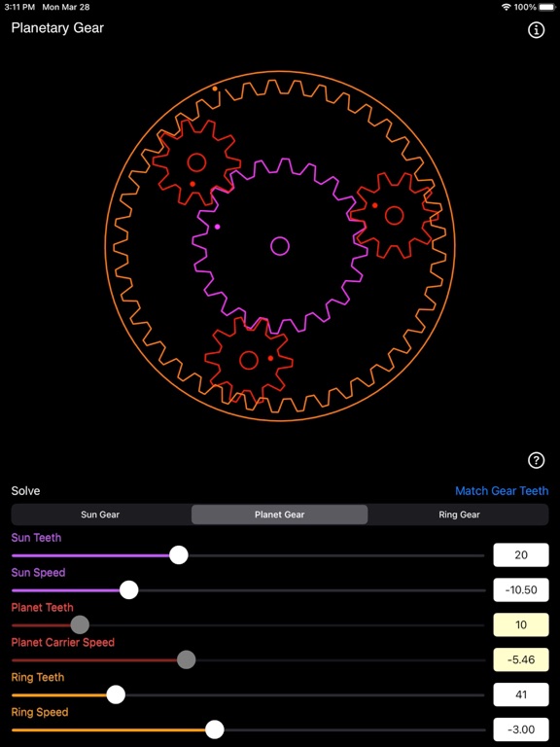The height and width of the screenshot is (747, 560).
Task: Tap the upper-left red planet gear hub
Action: click(196, 162)
